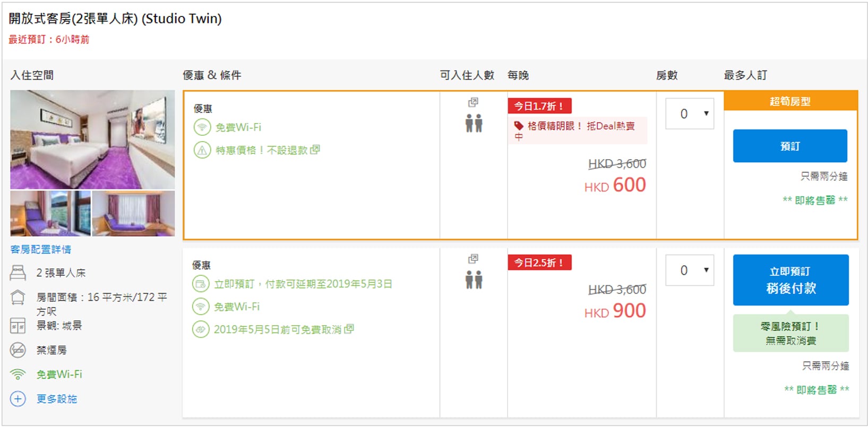
Task: Open the main purple bedroom photo
Action: point(92,139)
